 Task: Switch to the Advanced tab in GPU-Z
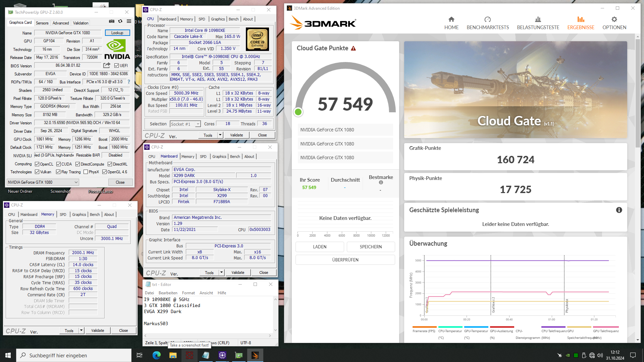point(61,23)
